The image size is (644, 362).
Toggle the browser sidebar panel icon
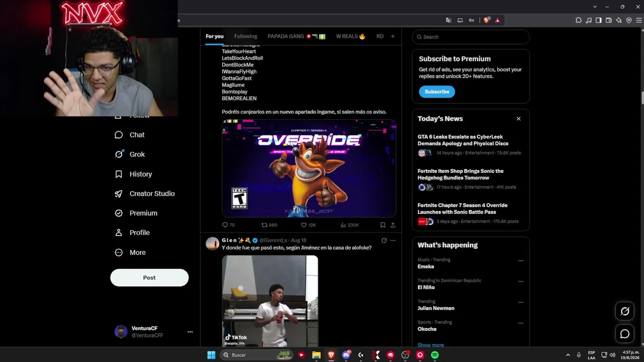pos(599,20)
